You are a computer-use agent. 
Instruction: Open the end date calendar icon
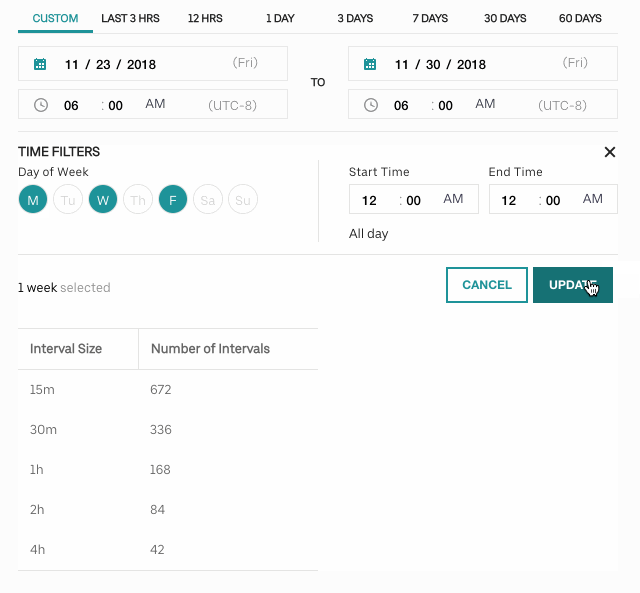click(370, 64)
